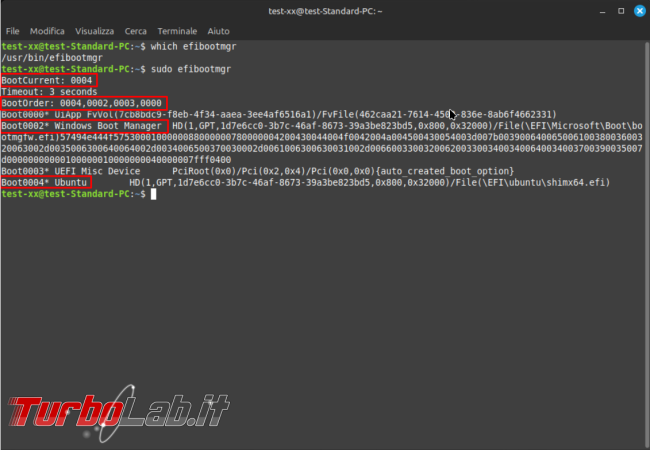This screenshot has width=650, height=450.
Task: Click the '\EFI\ubuntu\shimx64.efi' path text
Action: (x=542, y=182)
